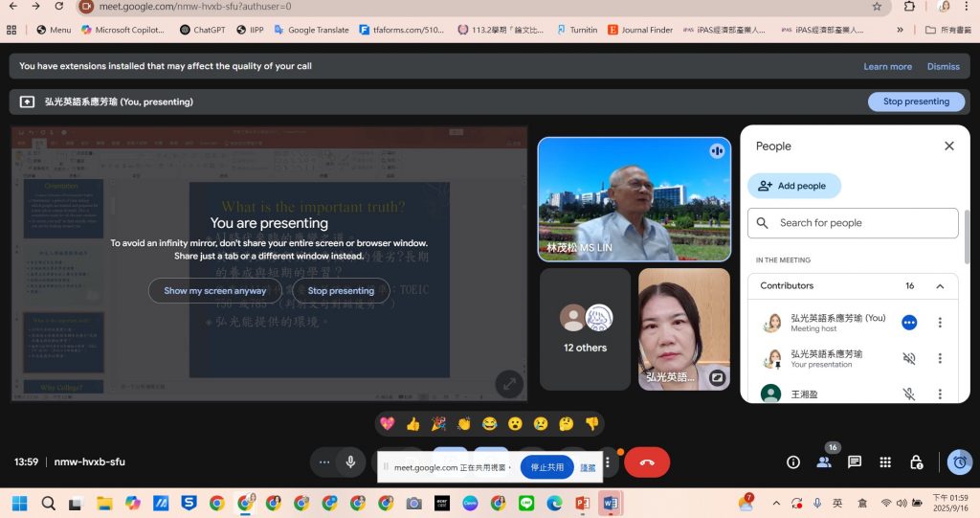End the call with the red hang-up button
Viewport: 980px width, 518px height.
pos(647,462)
